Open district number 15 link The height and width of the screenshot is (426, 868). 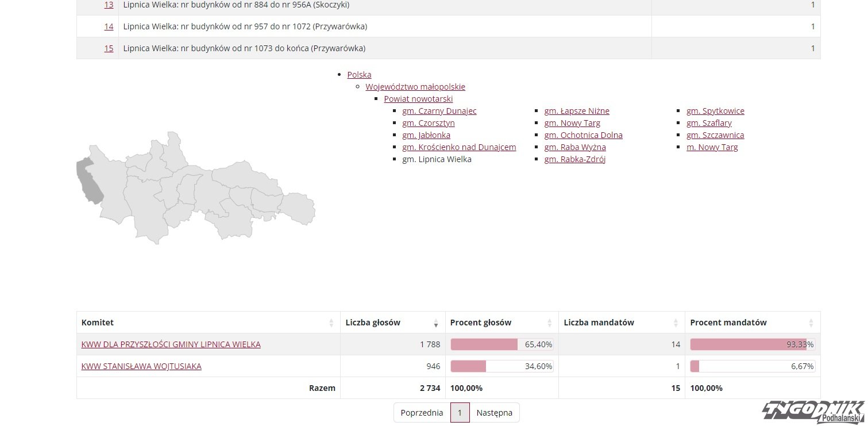click(x=109, y=48)
